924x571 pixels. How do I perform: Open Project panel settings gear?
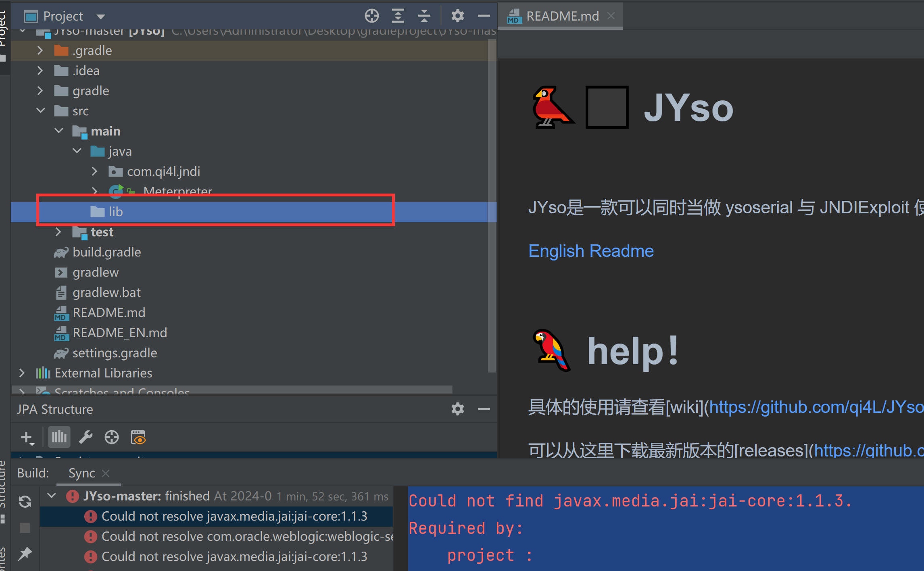(x=457, y=16)
